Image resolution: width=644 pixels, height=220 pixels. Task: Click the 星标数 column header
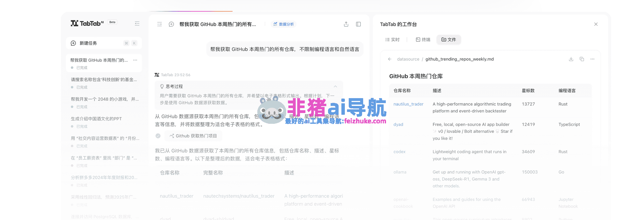tap(528, 91)
